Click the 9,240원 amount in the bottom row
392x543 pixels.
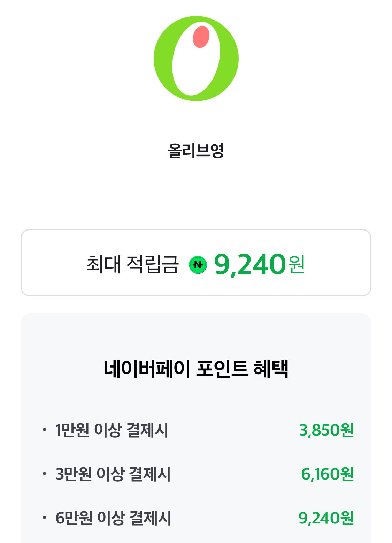tap(326, 518)
